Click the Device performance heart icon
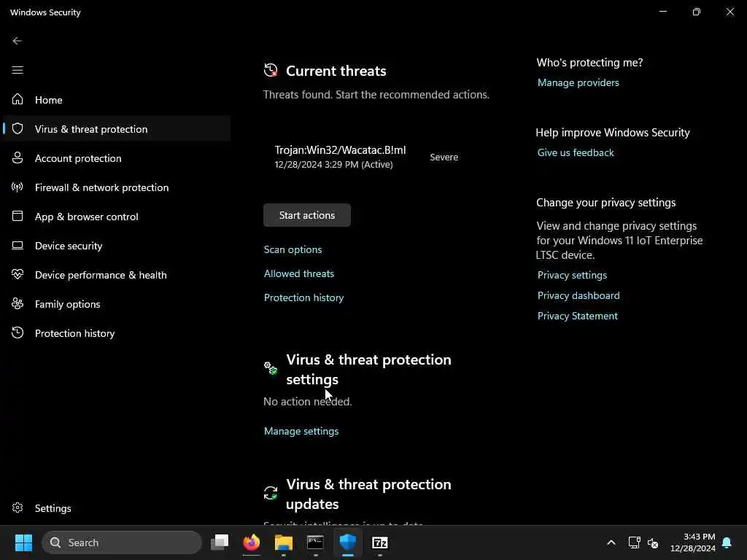 [x=18, y=274]
